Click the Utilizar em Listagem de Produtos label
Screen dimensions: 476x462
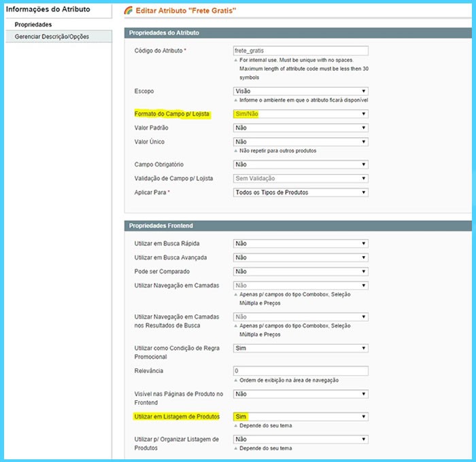coord(177,416)
